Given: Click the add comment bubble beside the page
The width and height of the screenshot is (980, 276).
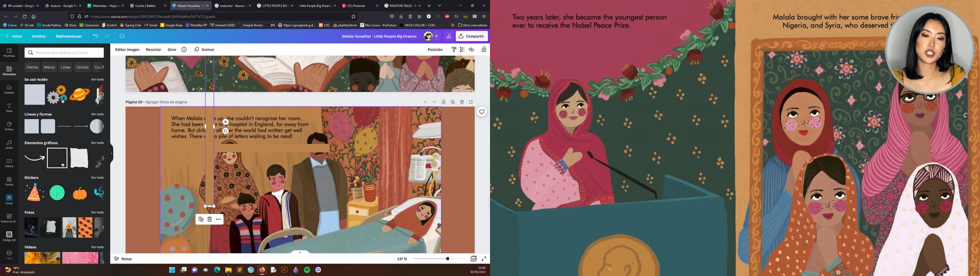Looking at the screenshot, I should pos(482,112).
